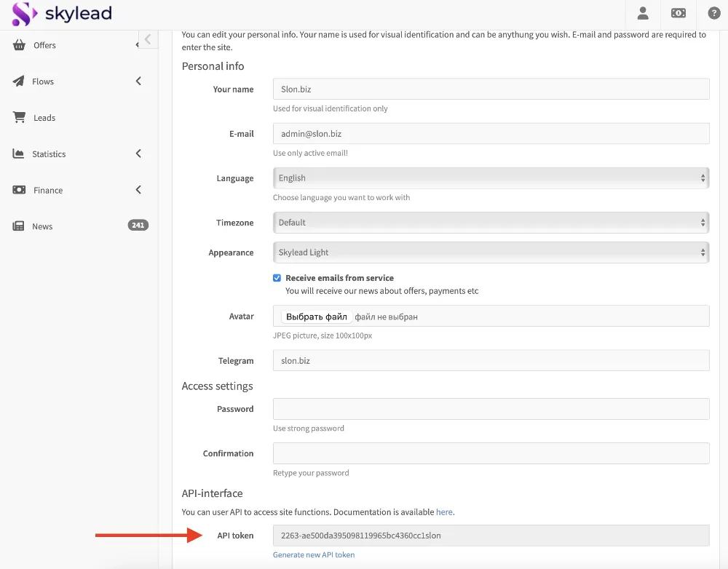Click 'Use strong password' hint text
The image size is (728, 569).
click(308, 428)
